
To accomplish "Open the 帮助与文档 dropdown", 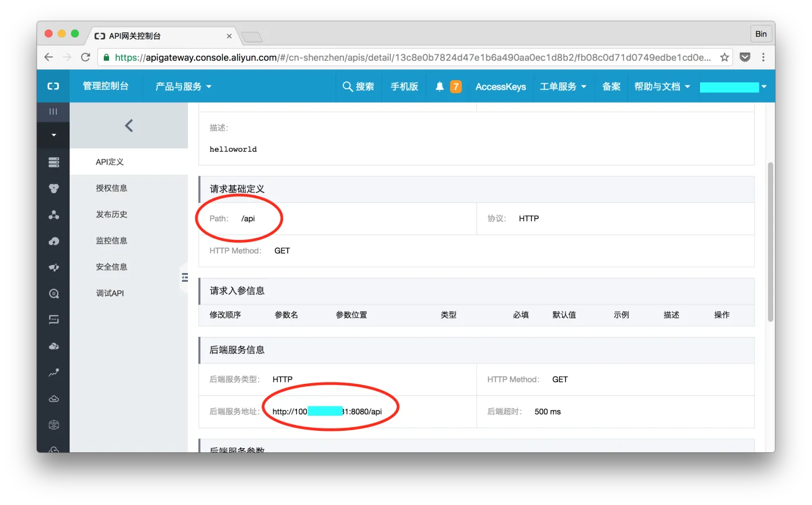I will [662, 86].
